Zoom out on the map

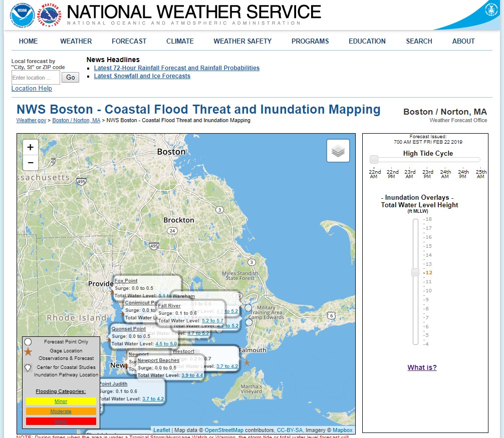click(x=31, y=163)
